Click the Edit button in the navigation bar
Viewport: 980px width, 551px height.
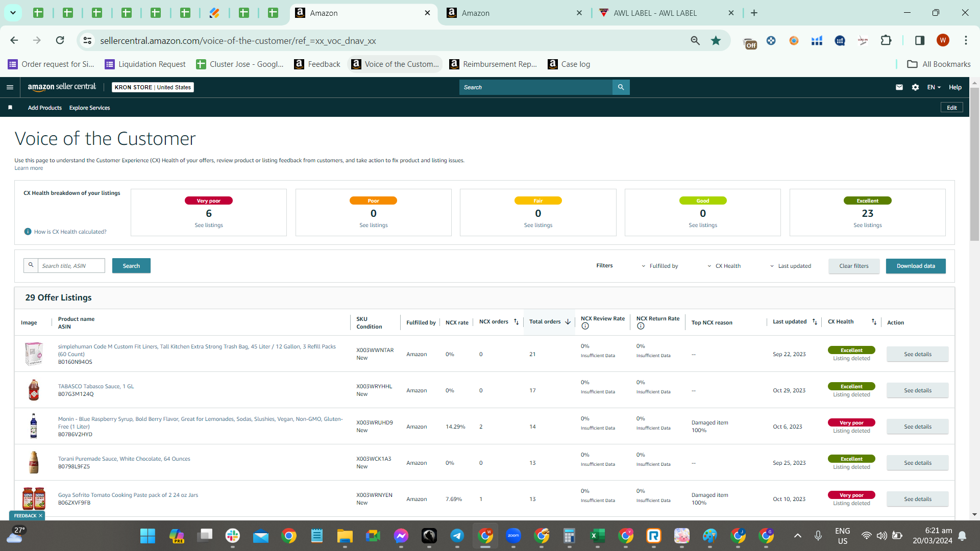952,108
